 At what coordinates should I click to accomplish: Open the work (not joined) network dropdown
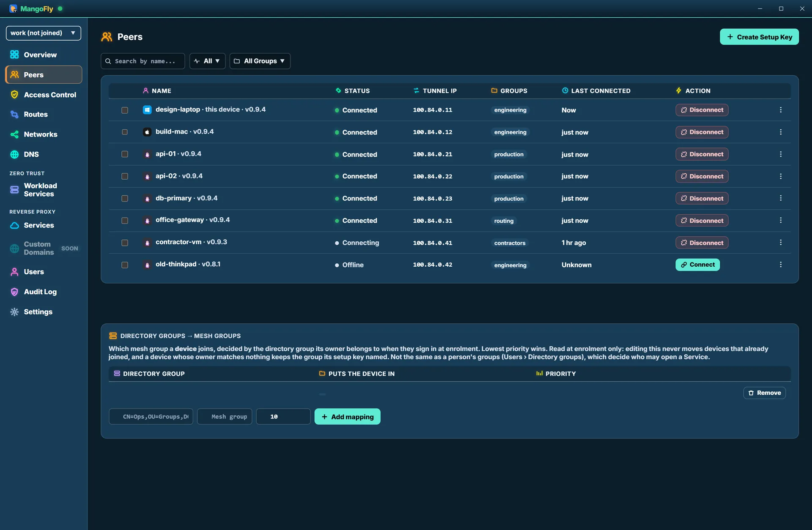[44, 33]
